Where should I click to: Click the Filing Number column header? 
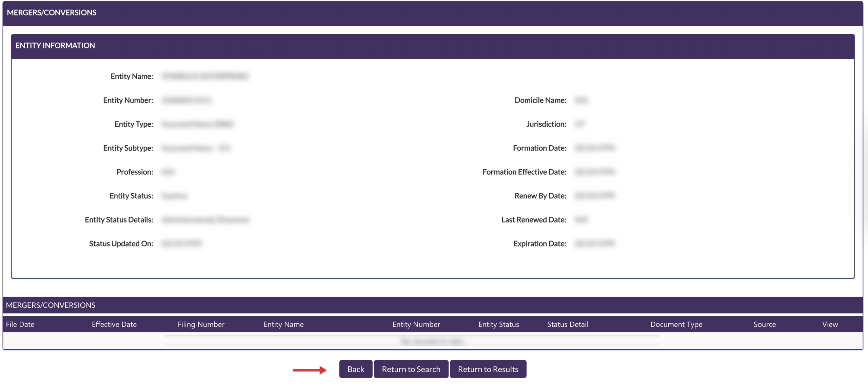tap(201, 324)
